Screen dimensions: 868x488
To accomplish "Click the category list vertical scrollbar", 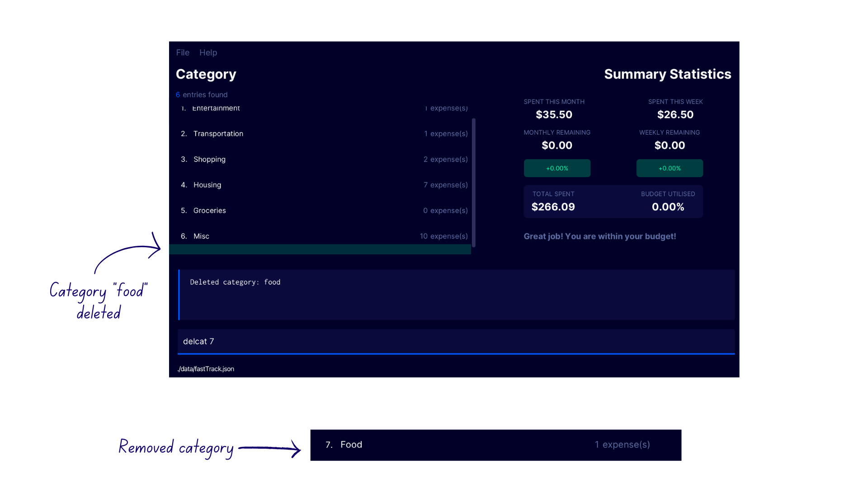I will (473, 183).
